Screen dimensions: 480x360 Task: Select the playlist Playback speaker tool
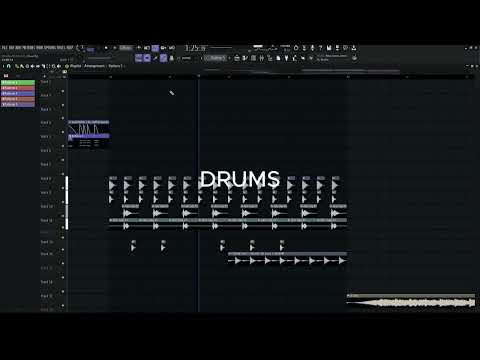(59, 66)
